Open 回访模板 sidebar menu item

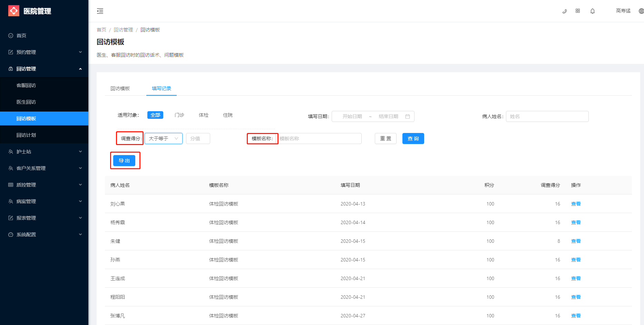click(x=44, y=118)
